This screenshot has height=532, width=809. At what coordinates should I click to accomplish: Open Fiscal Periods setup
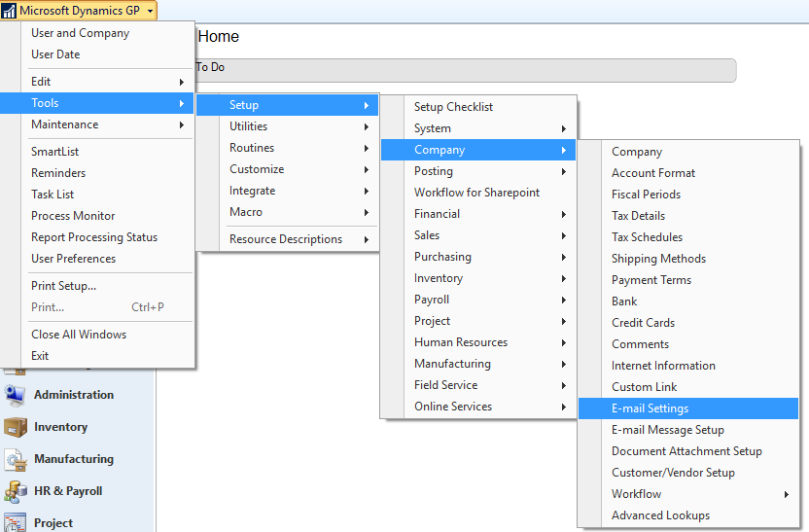click(x=688, y=195)
